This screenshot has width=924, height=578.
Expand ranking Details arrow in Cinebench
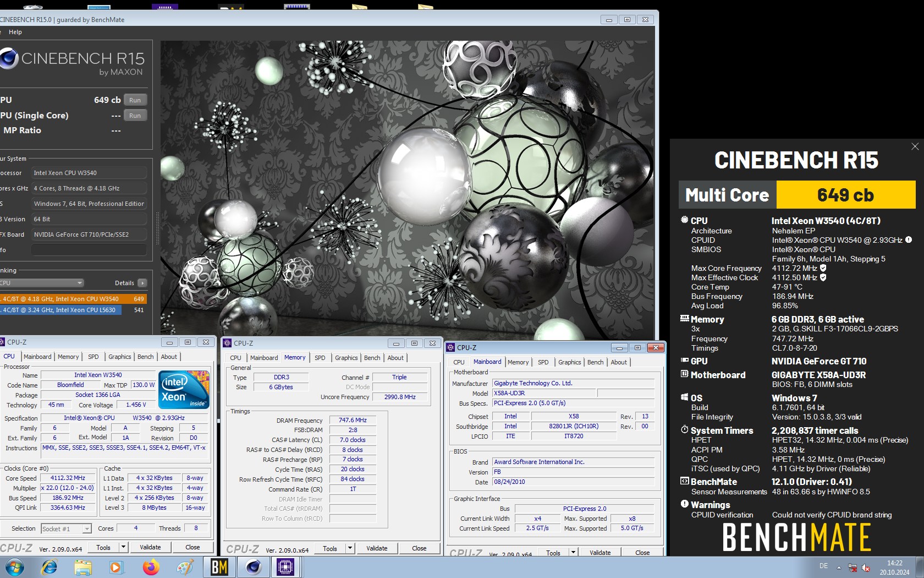click(x=142, y=283)
